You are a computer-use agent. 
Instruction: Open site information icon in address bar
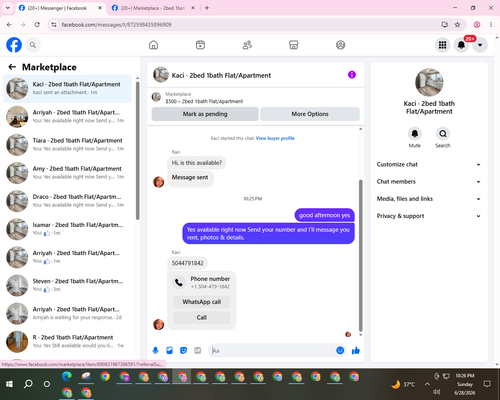coord(54,25)
